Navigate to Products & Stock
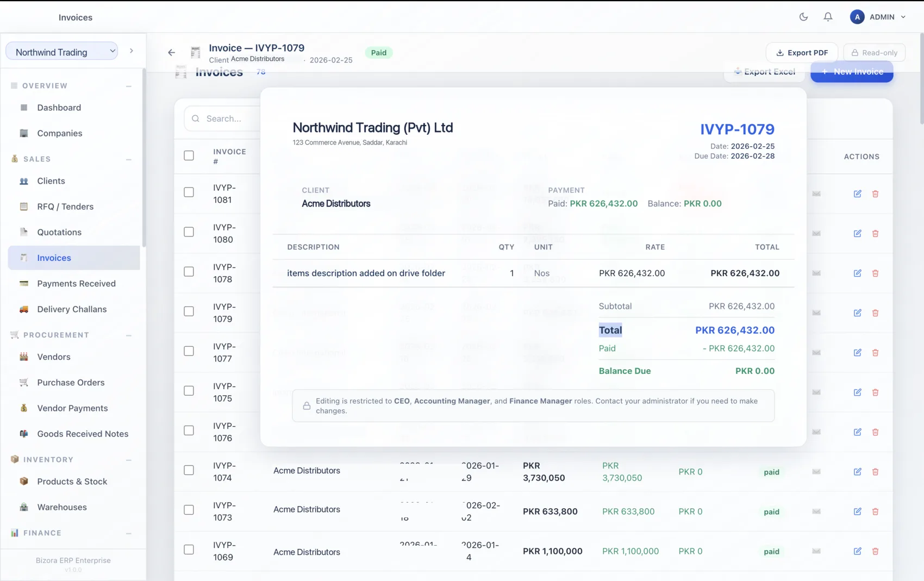Image resolution: width=924 pixels, height=581 pixels. (x=74, y=482)
